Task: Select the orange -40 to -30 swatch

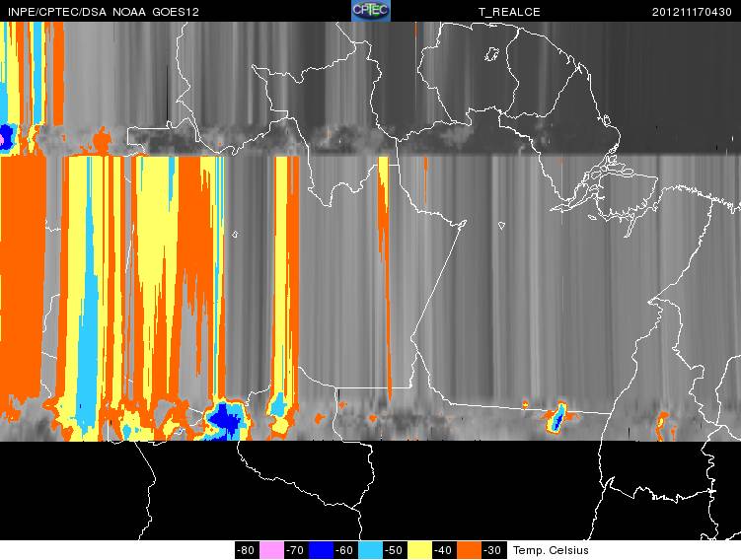Action: pyautogui.click(x=470, y=550)
